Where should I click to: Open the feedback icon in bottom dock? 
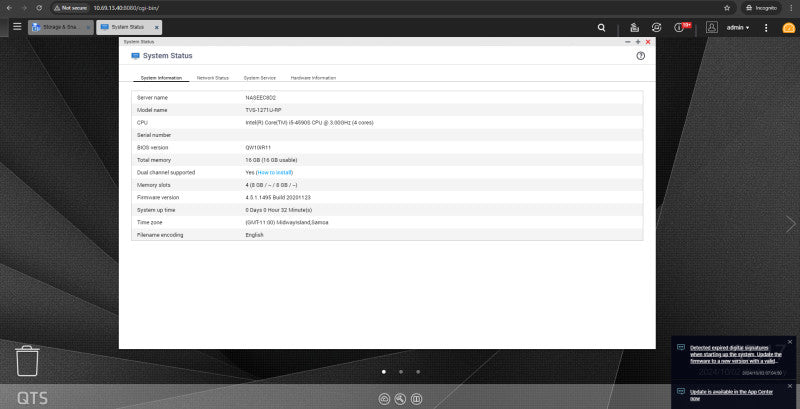tap(416, 399)
